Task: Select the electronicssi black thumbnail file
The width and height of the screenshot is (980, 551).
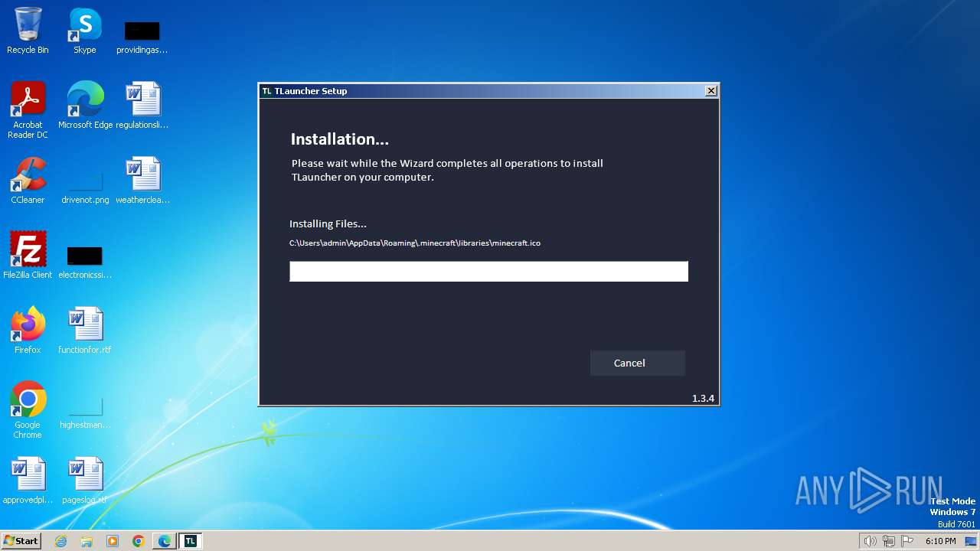Action: click(85, 262)
